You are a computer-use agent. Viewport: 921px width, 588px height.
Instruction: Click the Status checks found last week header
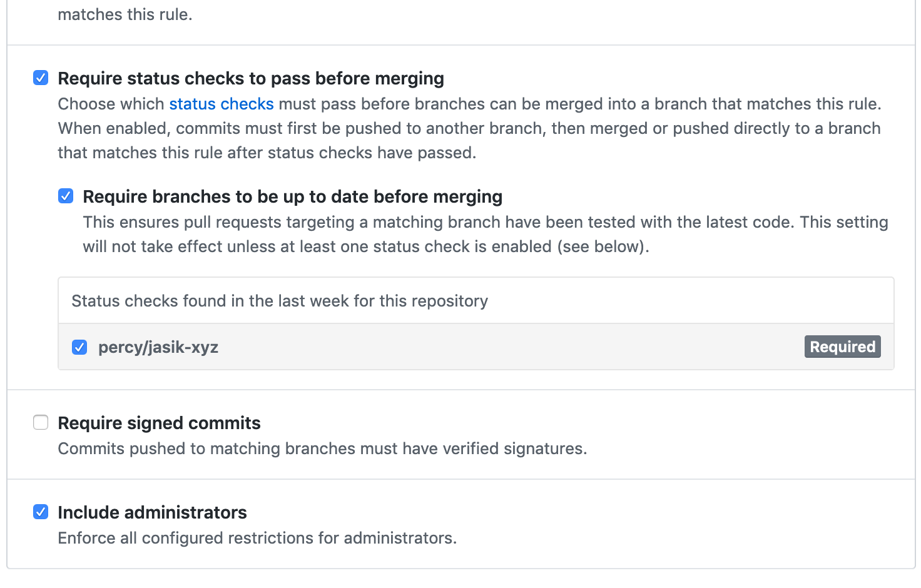280,302
